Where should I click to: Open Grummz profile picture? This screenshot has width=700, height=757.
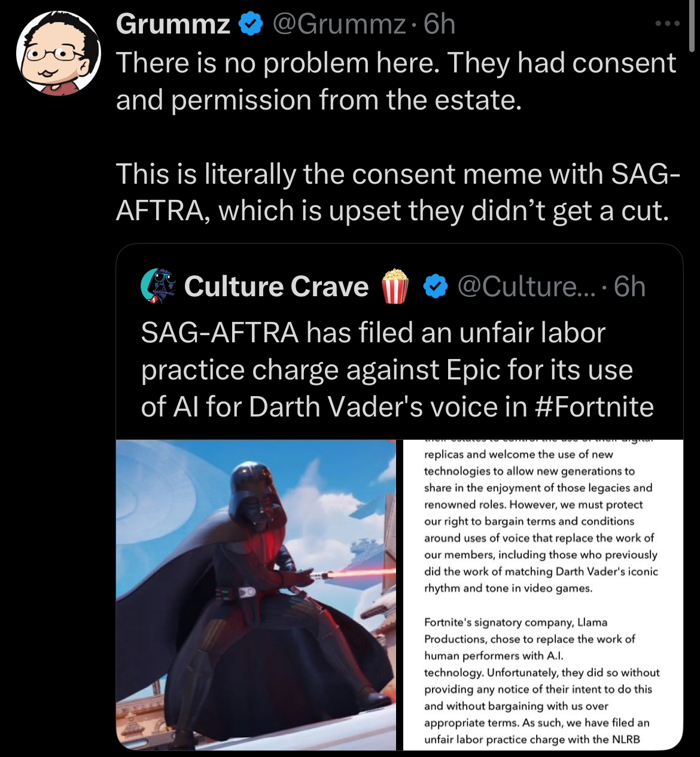pyautogui.click(x=59, y=53)
